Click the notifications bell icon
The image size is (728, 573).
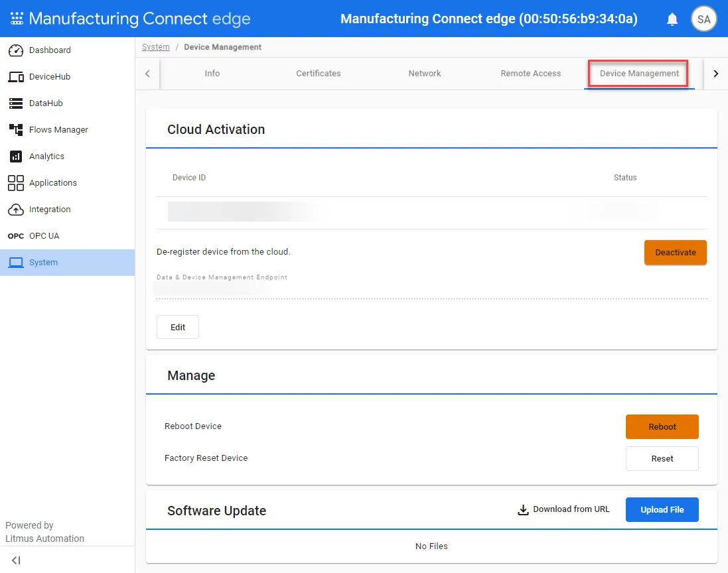coord(672,19)
